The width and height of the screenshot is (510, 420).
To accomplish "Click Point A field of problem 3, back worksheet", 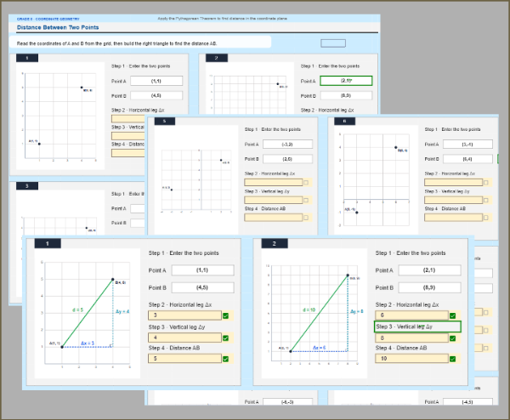I will point(138,208).
